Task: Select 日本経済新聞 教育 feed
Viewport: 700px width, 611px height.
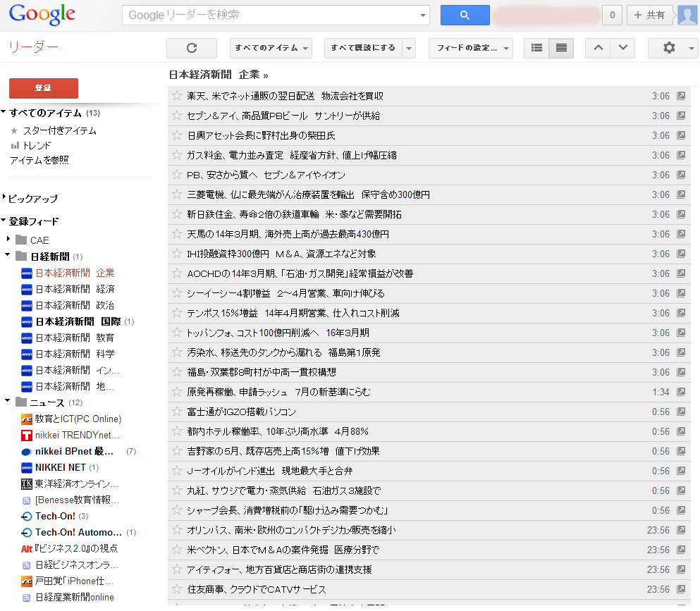Action: tap(75, 338)
